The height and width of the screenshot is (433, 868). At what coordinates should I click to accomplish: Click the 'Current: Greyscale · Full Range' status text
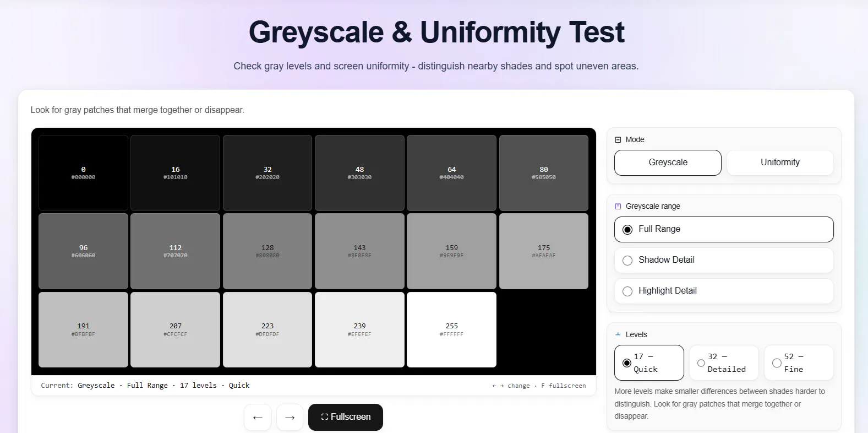click(x=145, y=386)
